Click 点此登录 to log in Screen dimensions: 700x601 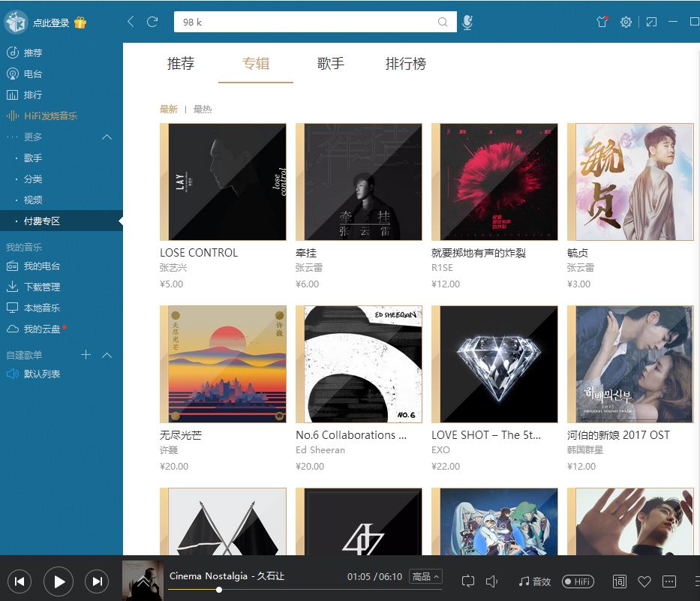pyautogui.click(x=51, y=23)
